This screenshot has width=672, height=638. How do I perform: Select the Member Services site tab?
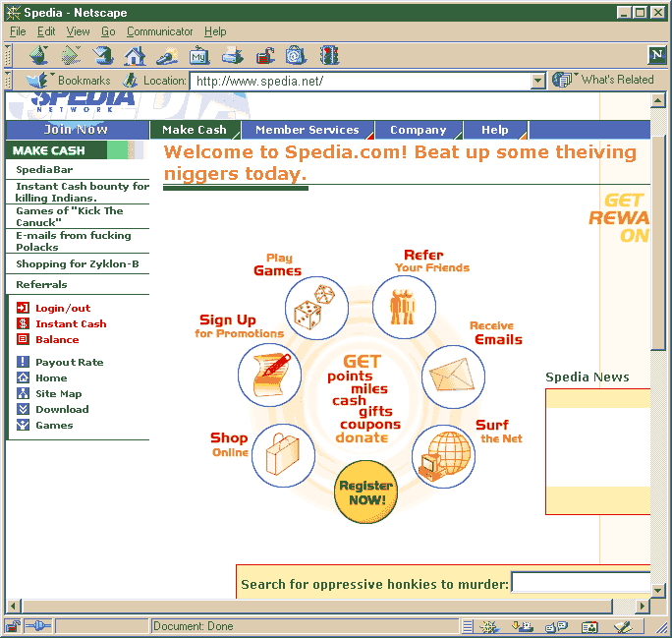click(308, 130)
